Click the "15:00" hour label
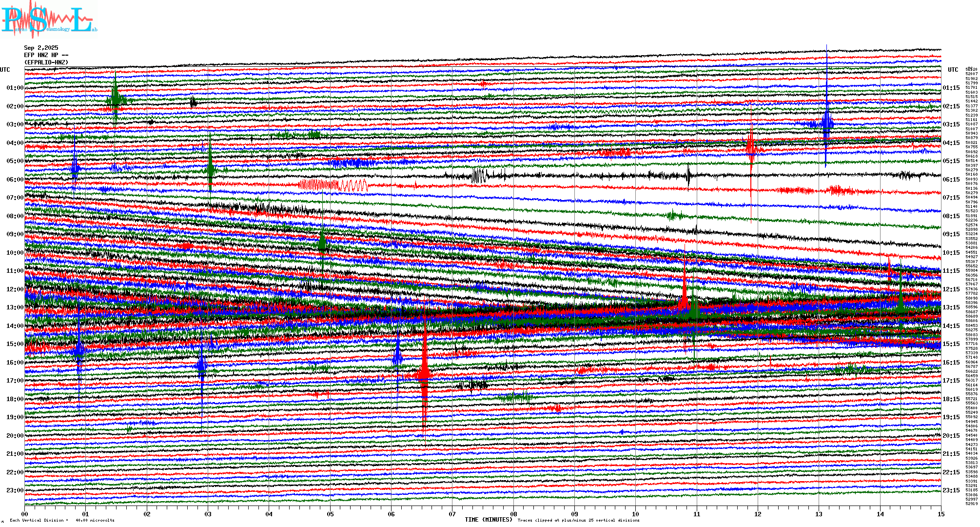This screenshot has height=527, width=980. (15, 344)
